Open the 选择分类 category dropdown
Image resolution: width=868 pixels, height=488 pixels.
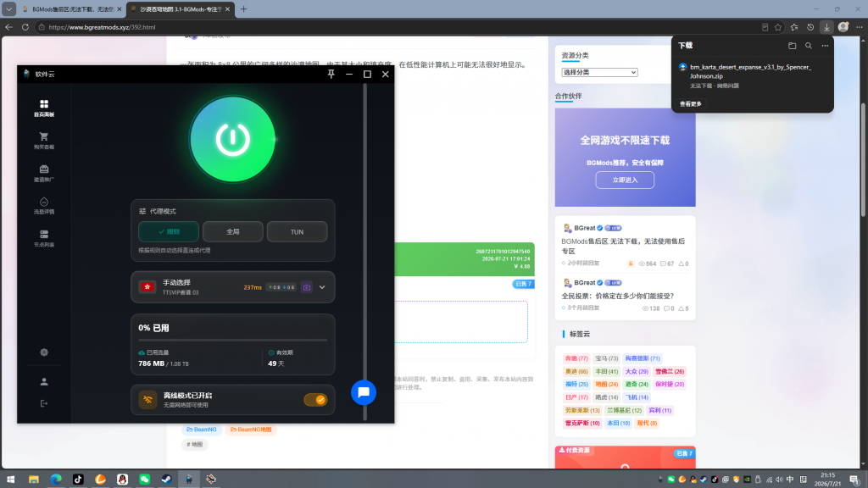pyautogui.click(x=599, y=73)
